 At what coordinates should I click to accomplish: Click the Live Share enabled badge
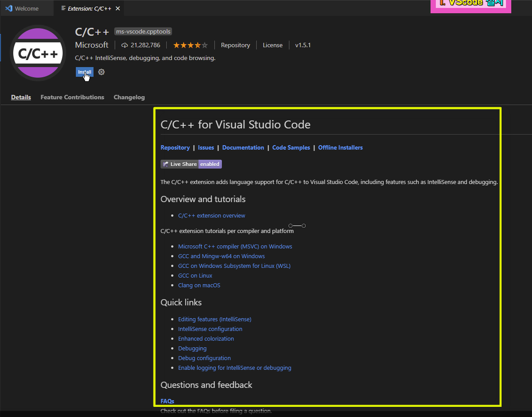pyautogui.click(x=191, y=164)
